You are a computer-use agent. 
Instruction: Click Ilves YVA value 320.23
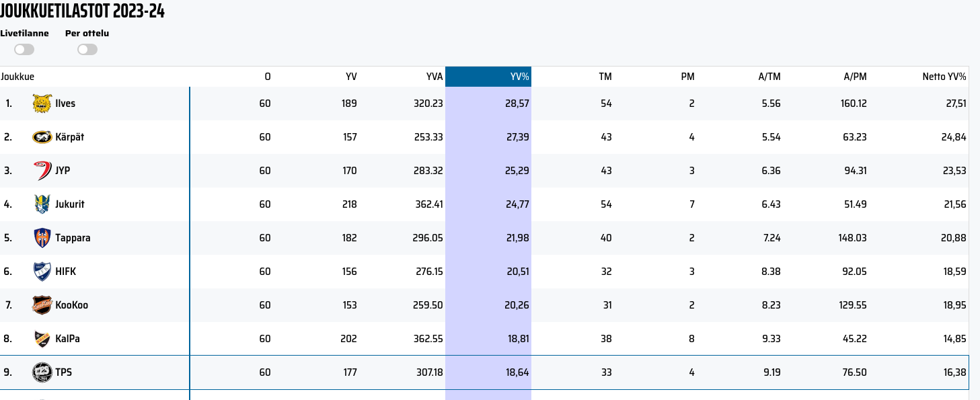pos(428,104)
